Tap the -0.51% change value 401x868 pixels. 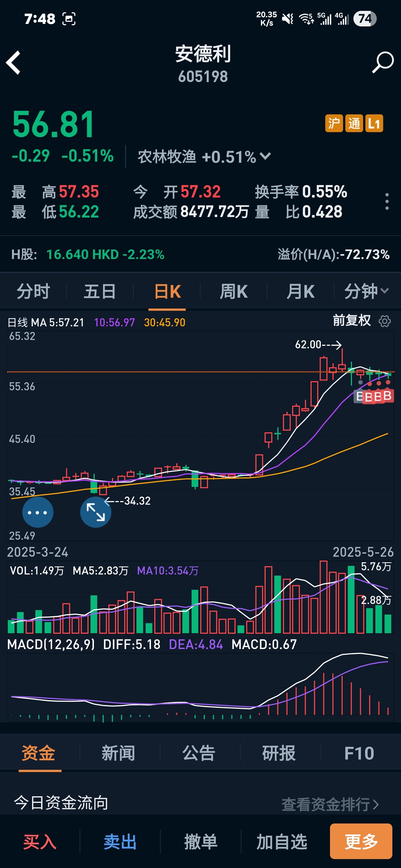[x=88, y=156]
